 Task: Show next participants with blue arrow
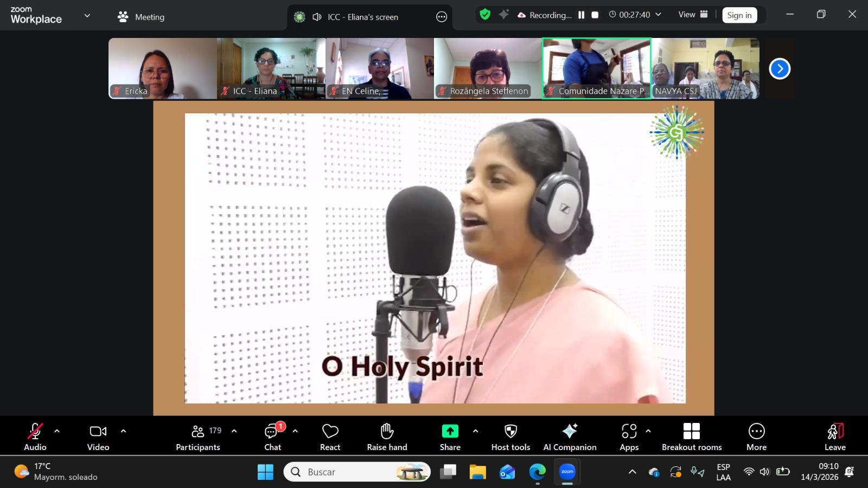click(780, 69)
